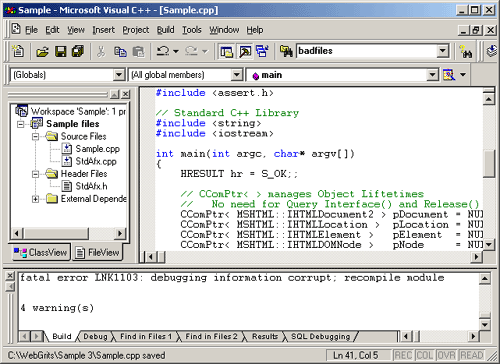Open the badfiles find combo dropdown
This screenshot has height=364, width=500.
tap(442, 51)
